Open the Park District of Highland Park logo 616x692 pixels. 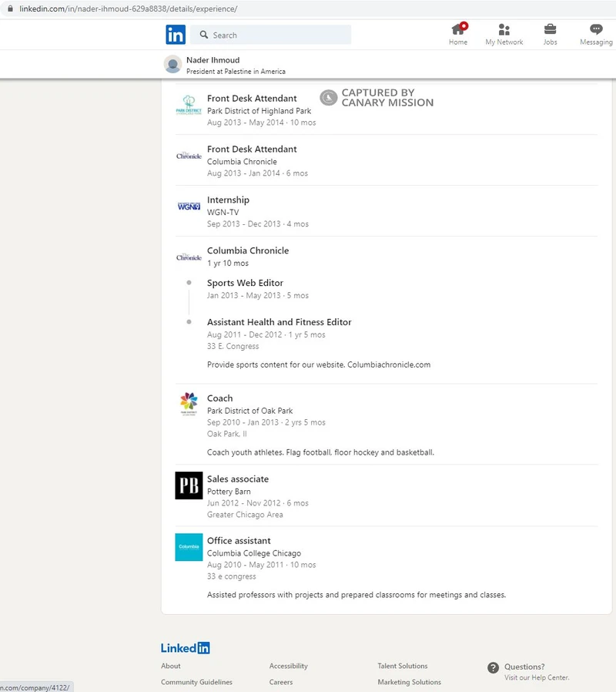[x=189, y=106]
